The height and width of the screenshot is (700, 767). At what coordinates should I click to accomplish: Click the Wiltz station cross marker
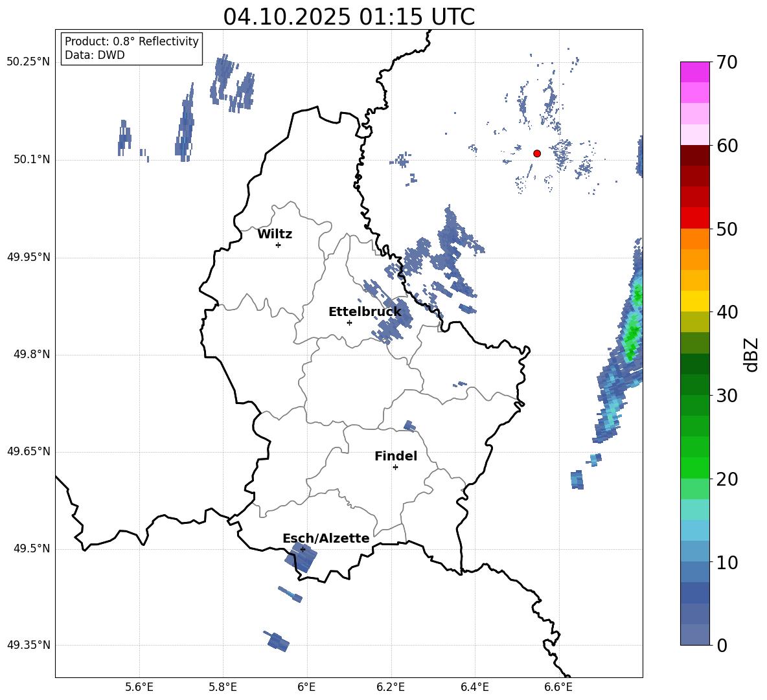(279, 245)
